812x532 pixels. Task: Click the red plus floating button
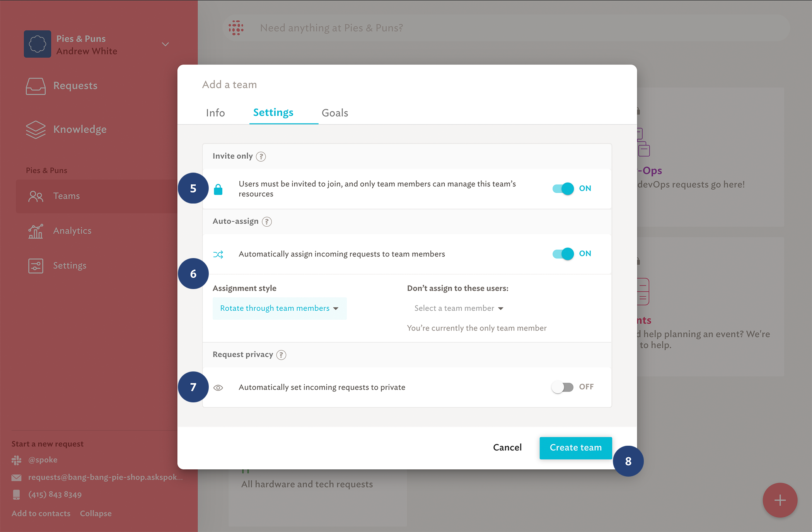point(780,500)
